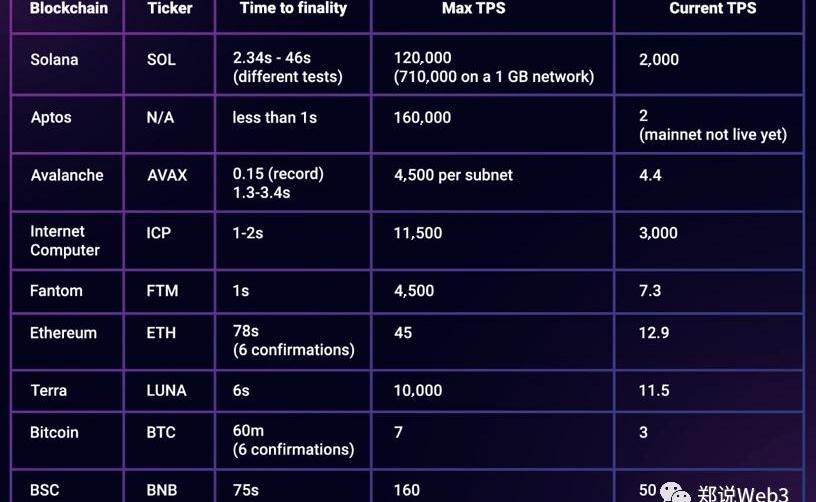Screen dimensions: 816x502
Task: Click the 120,000 Max TPS value
Action: 422,60
